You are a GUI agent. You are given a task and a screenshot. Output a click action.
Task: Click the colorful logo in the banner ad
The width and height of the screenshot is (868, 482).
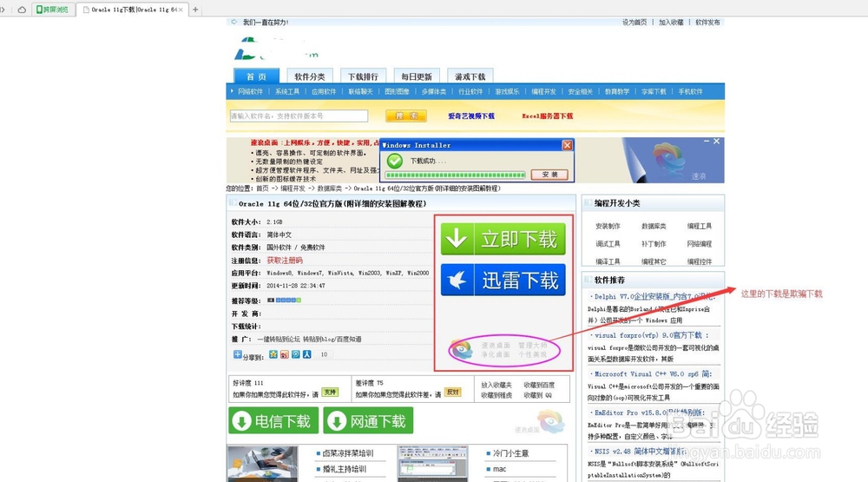tap(669, 158)
